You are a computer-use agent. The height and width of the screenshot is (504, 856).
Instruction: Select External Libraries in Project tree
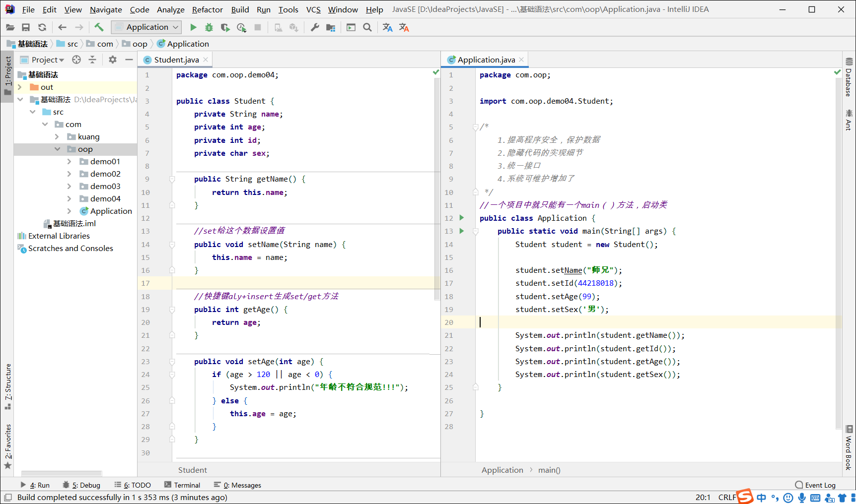click(59, 236)
